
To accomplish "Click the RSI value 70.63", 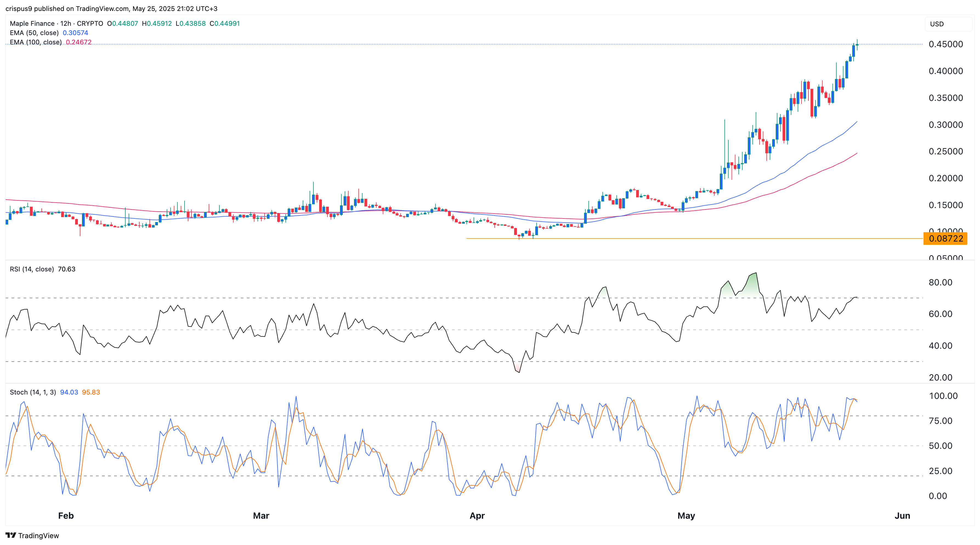I will (x=67, y=269).
